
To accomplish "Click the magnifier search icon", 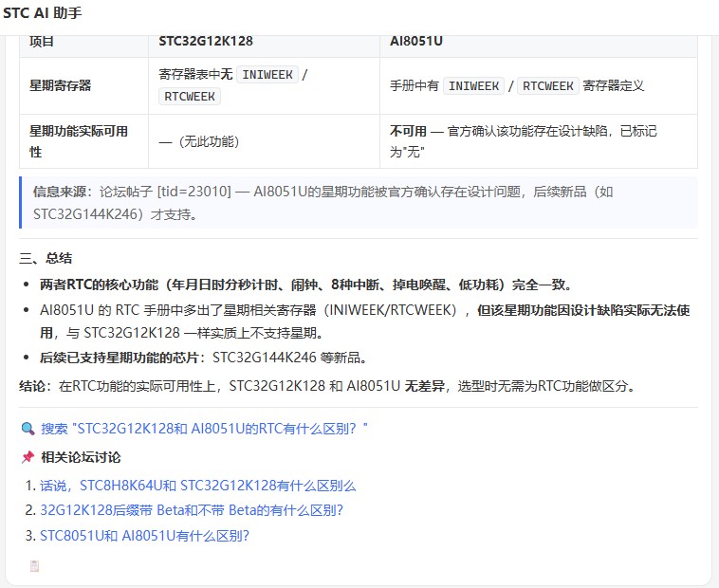I will point(28,429).
